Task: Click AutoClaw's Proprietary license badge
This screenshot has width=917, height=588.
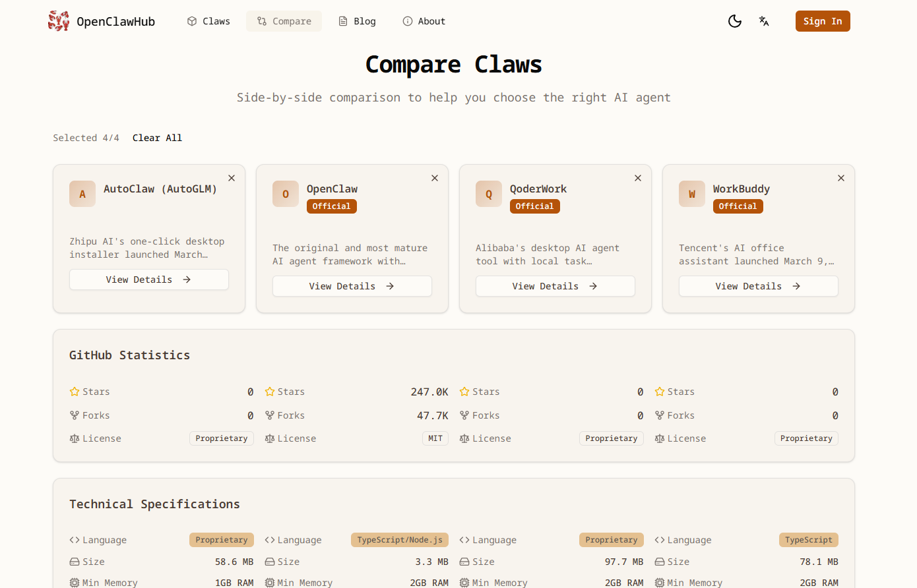Action: [x=222, y=438]
